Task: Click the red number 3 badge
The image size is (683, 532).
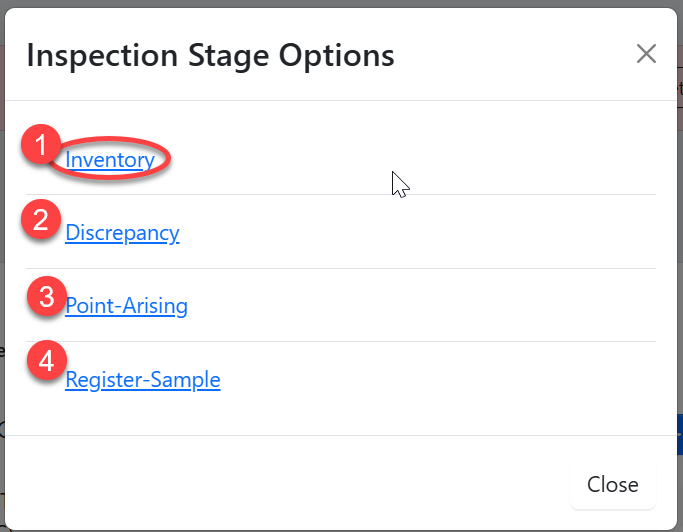Action: tap(46, 297)
